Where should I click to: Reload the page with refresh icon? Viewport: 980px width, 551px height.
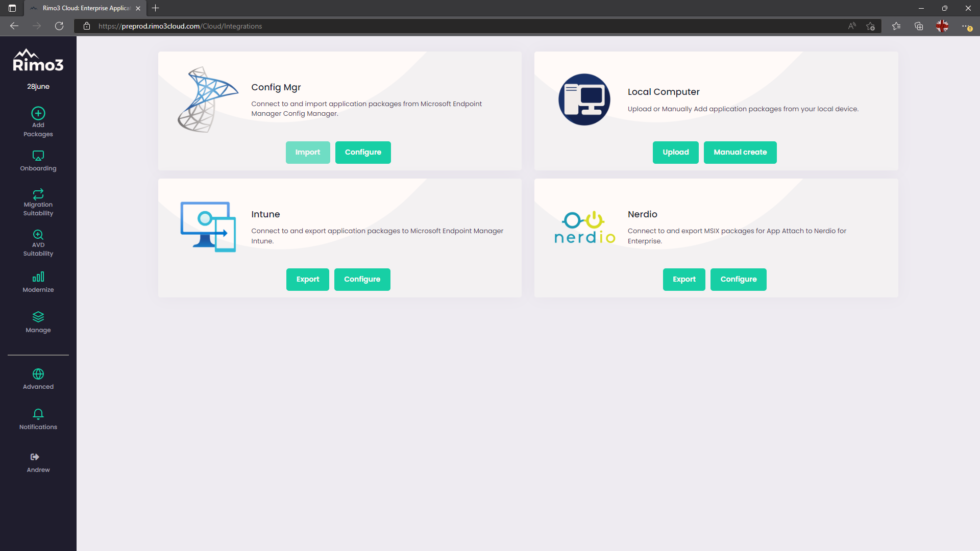[x=59, y=26]
